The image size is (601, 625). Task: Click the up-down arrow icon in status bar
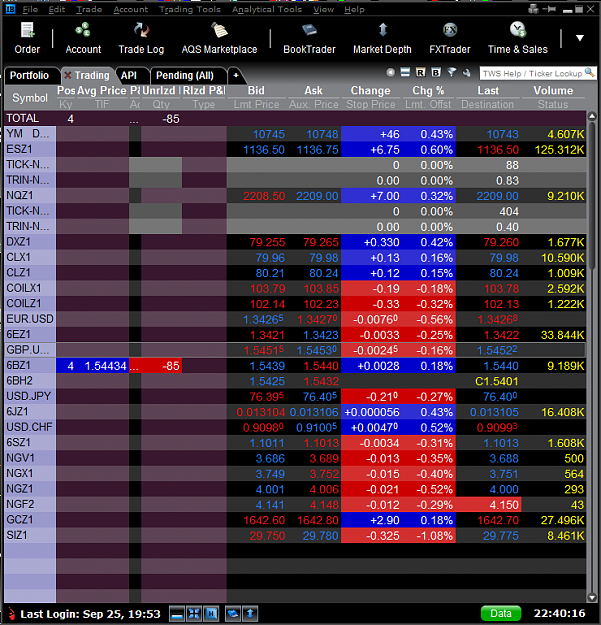coord(250,614)
